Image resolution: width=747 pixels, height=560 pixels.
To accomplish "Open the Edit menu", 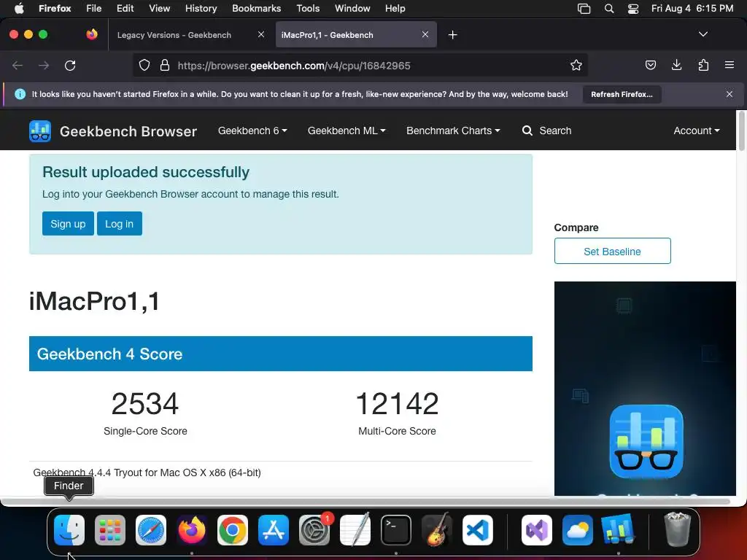I will tap(125, 9).
